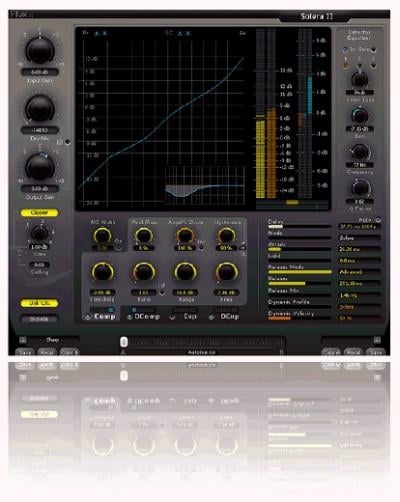The width and height of the screenshot is (400, 502).
Task: Click the Attack slider
Action: pos(300,249)
